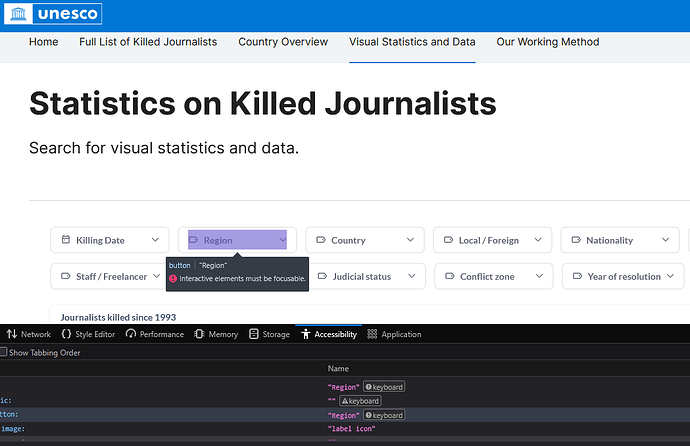Switch to the Performance devtools tab
Image resolution: width=690 pixels, height=446 pixels.
(x=154, y=334)
